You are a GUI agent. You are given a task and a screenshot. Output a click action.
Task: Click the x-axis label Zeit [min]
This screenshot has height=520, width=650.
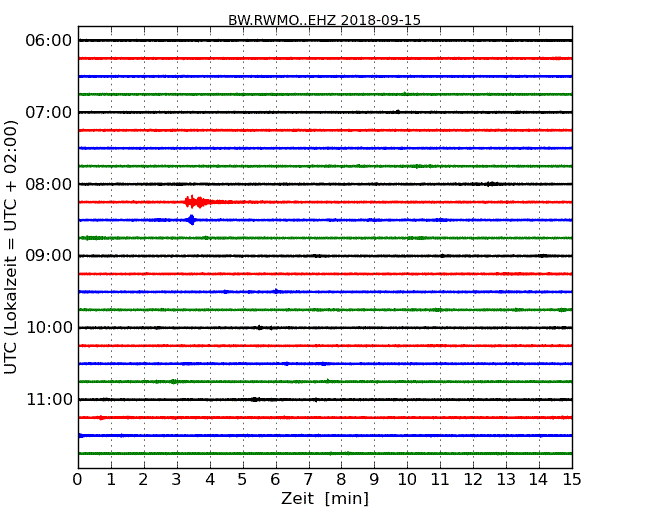tap(325, 498)
